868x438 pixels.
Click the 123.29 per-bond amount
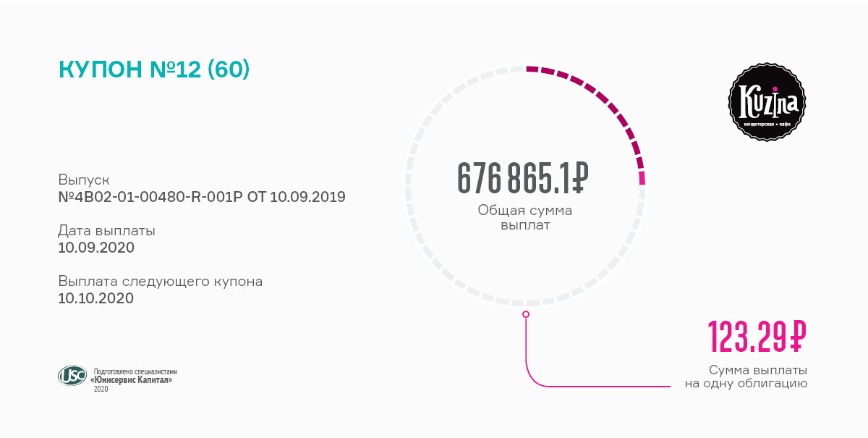click(x=745, y=336)
